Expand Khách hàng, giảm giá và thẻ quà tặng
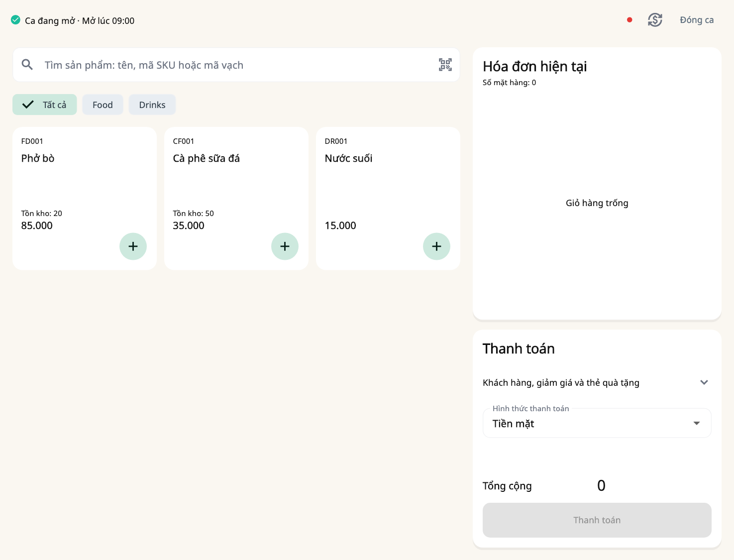The width and height of the screenshot is (734, 560). (597, 382)
